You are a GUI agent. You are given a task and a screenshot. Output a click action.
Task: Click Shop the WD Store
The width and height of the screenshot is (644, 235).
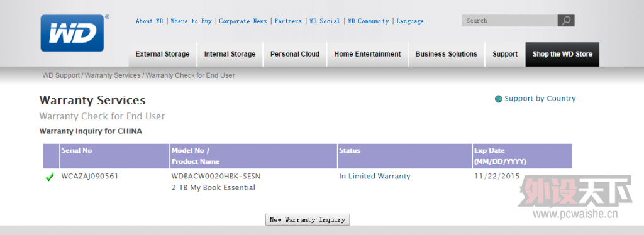click(x=562, y=54)
